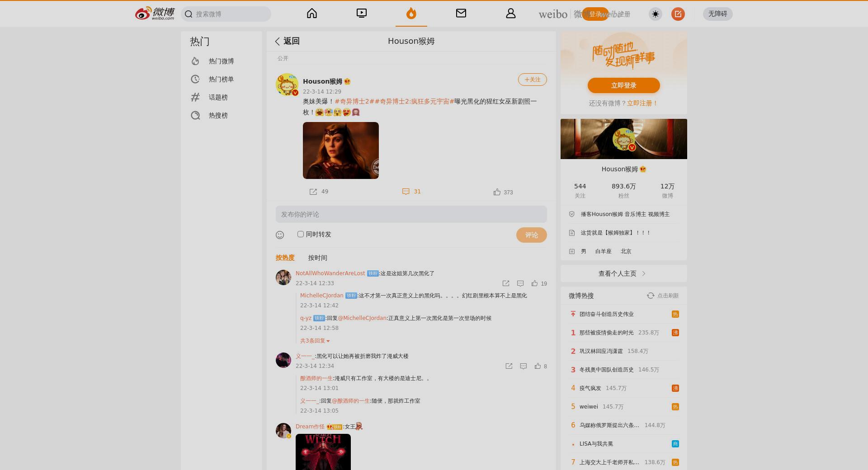Image resolution: width=868 pixels, height=470 pixels.
Task: Click username 酿酒师的一生 in reply
Action: [316, 378]
